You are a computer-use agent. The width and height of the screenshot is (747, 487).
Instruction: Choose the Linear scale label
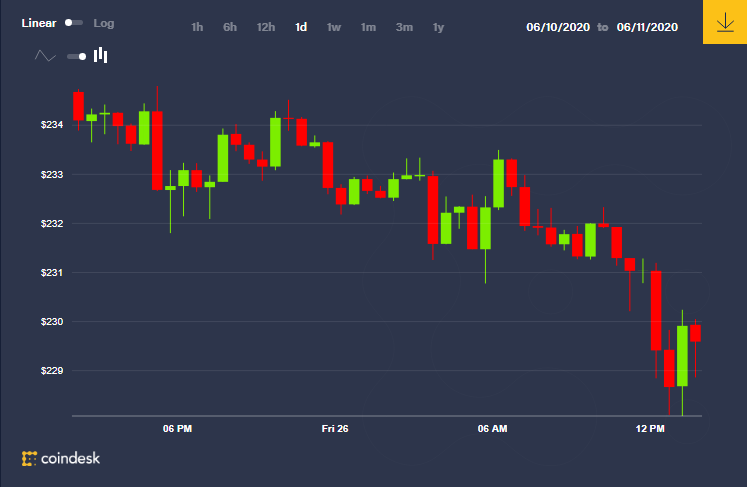click(x=39, y=23)
